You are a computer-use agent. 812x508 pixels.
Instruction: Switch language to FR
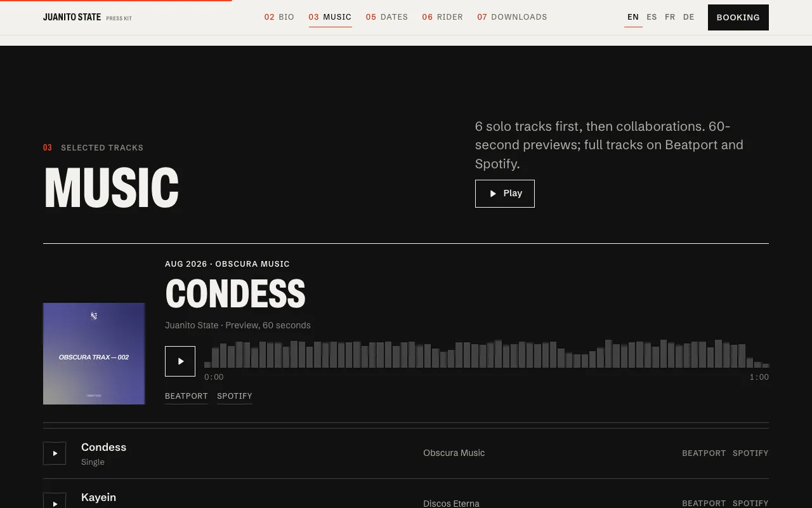670,17
